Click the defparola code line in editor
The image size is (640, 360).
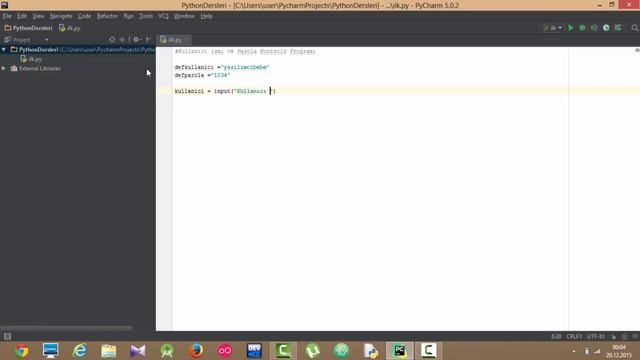pyautogui.click(x=202, y=75)
